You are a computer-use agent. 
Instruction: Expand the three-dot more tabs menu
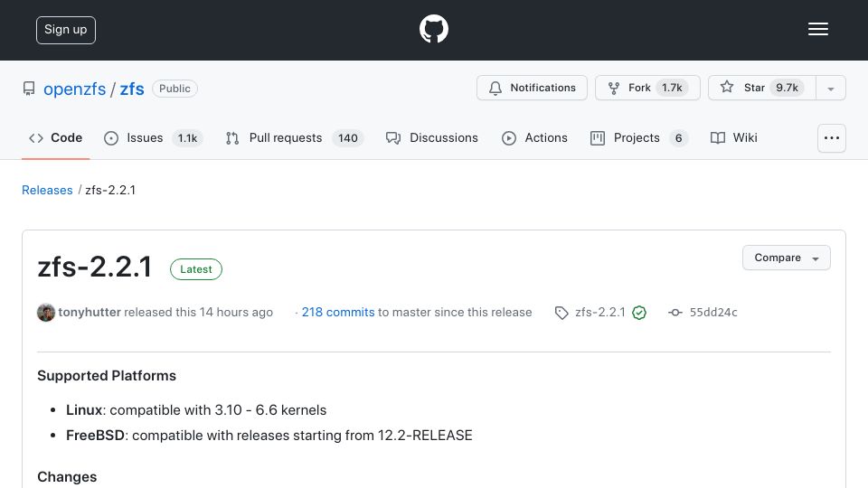pos(832,138)
